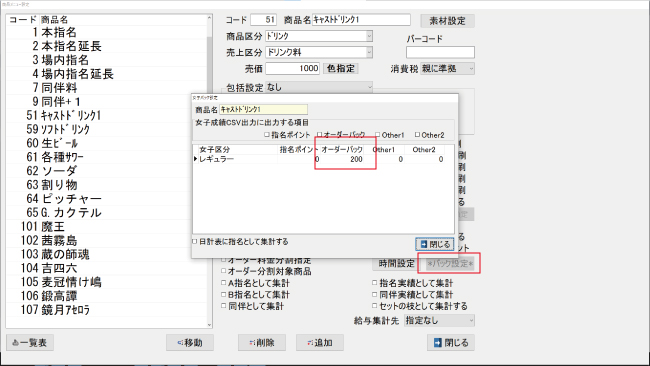Open the 色指定 color picker button
The height and width of the screenshot is (366, 650).
pos(340,68)
